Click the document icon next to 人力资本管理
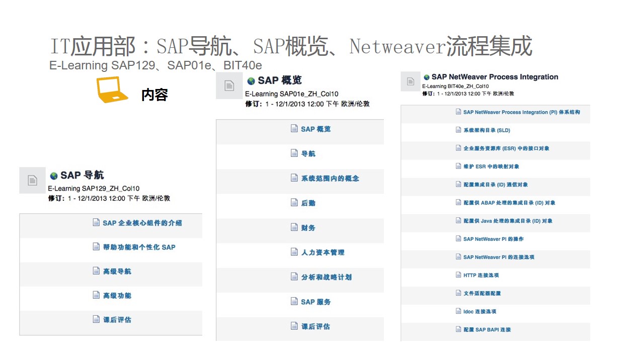 [x=294, y=251]
